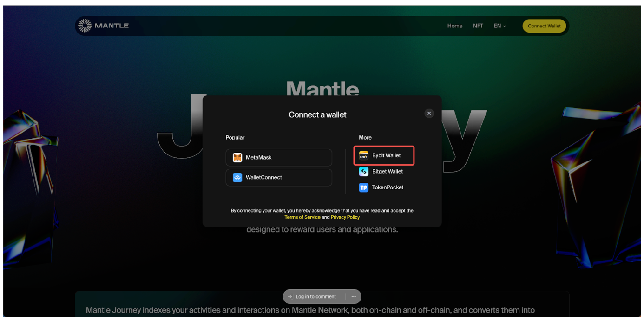
Task: Click the blue WalletConnect icon
Action: click(x=237, y=178)
